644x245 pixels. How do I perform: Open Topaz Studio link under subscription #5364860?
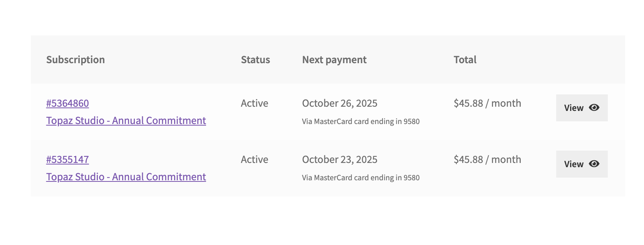click(x=126, y=121)
